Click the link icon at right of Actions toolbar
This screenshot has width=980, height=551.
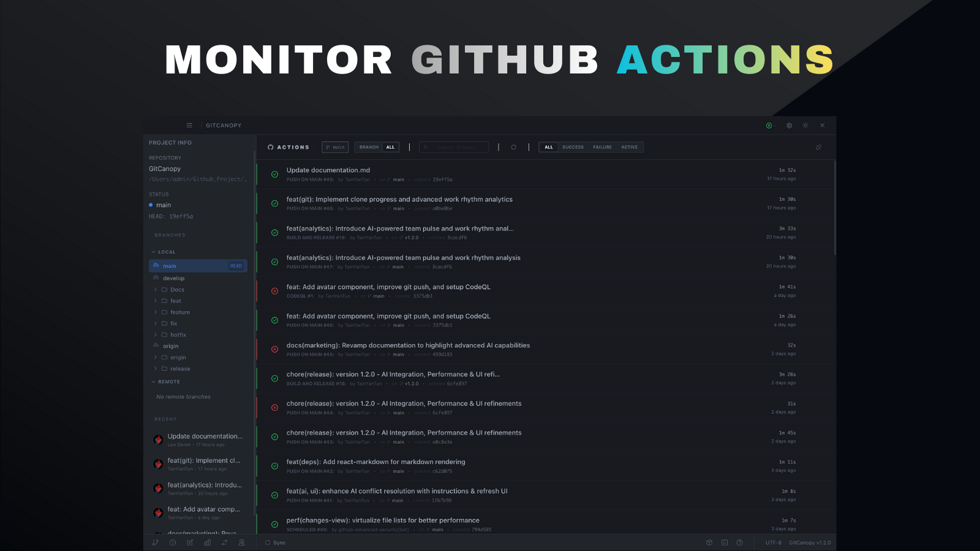click(x=818, y=148)
